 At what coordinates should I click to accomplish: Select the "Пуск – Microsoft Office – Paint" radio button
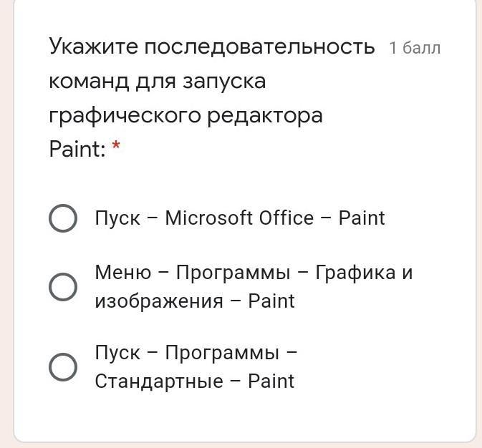63,218
